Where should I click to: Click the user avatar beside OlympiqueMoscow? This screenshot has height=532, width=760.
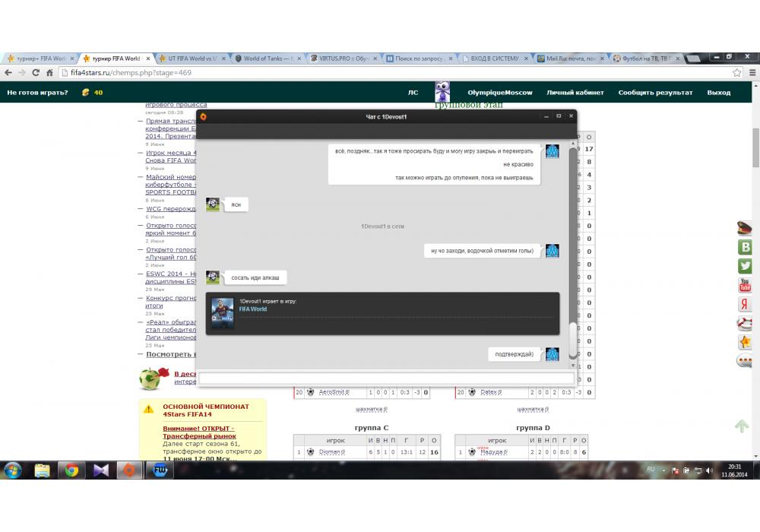click(442, 91)
